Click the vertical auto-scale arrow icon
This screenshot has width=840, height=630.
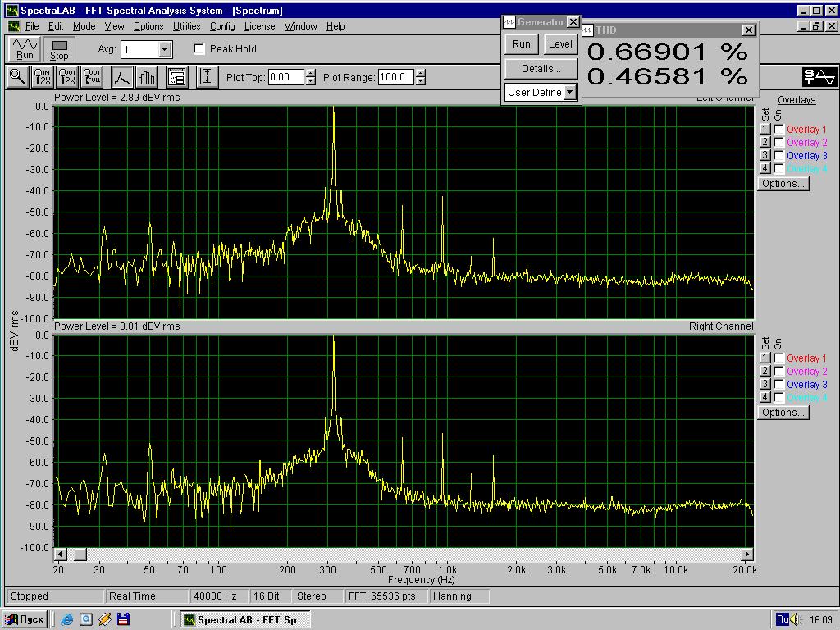207,77
